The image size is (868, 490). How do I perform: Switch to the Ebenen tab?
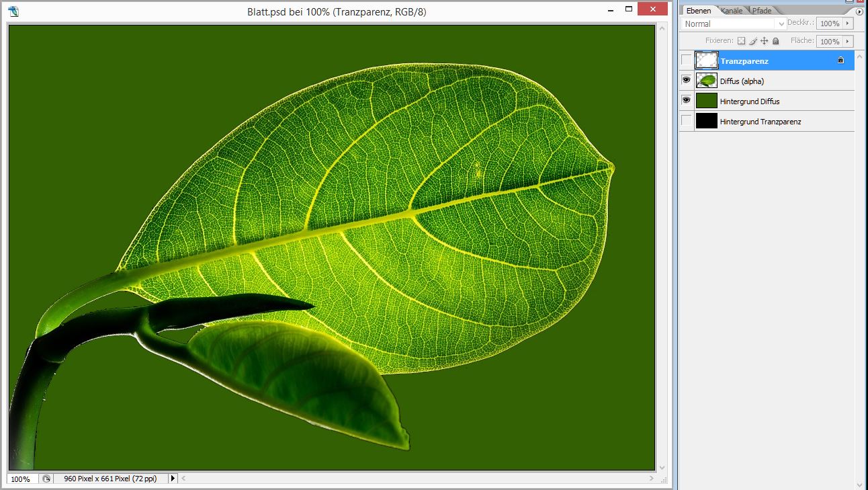(x=699, y=11)
